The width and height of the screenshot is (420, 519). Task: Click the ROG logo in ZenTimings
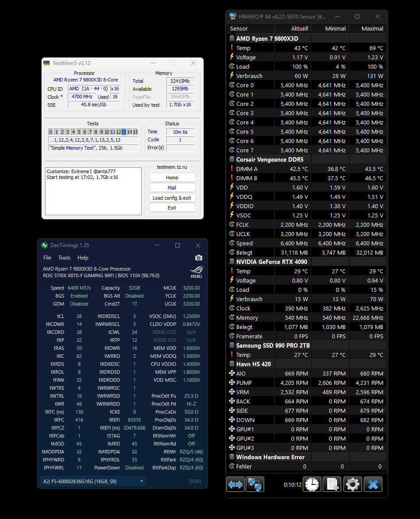pyautogui.click(x=196, y=272)
